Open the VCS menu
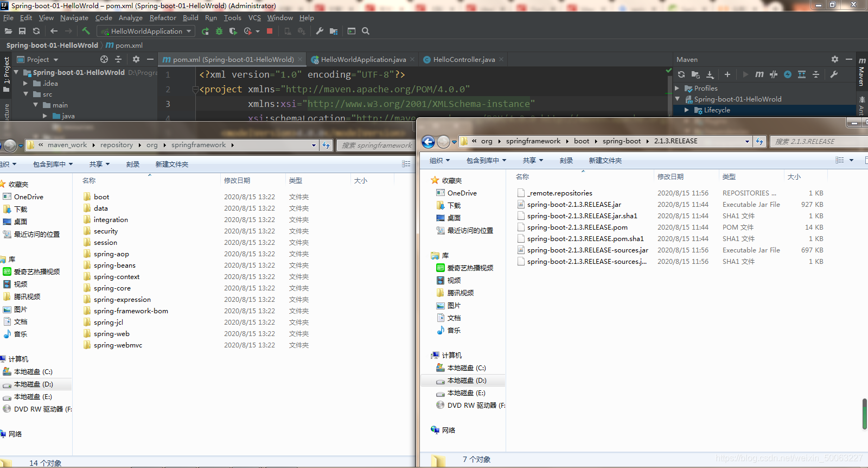The image size is (868, 468). (x=254, y=18)
